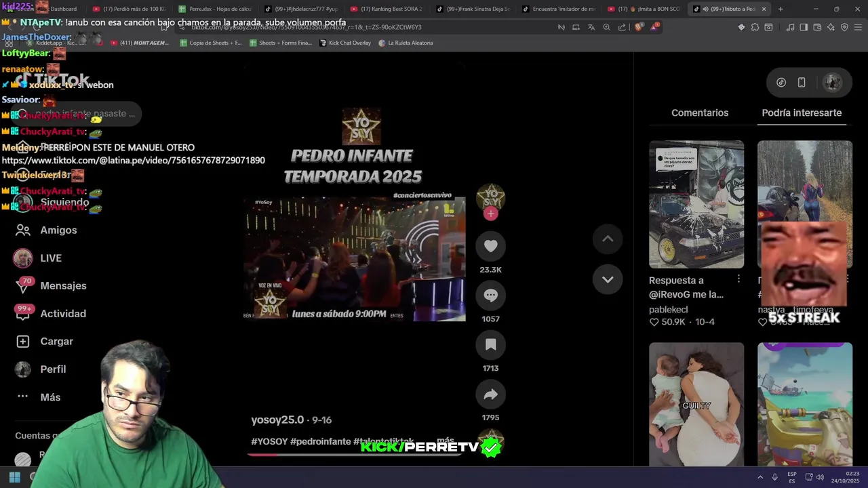868x488 pixels.
Task: Seek along the video progress bar
Action: 354,455
